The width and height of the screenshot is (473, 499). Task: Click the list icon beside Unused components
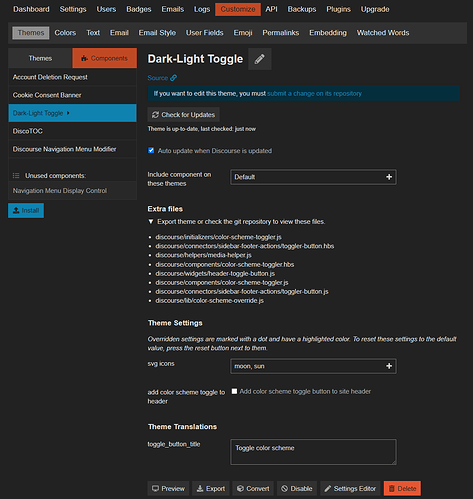[x=16, y=176]
